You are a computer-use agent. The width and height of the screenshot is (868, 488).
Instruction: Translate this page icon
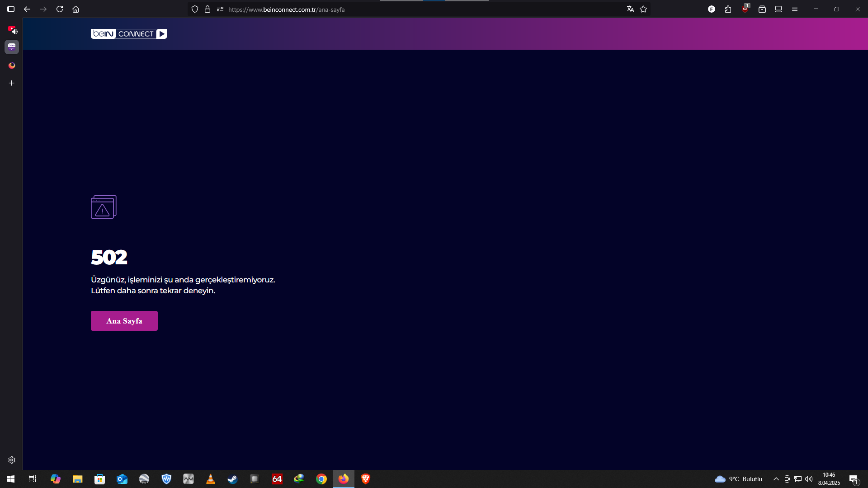coord(630,9)
